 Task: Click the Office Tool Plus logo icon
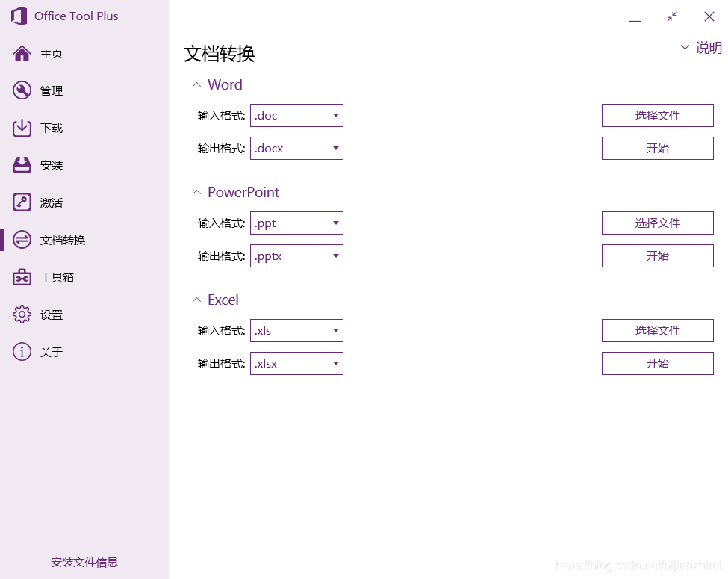[x=19, y=16]
